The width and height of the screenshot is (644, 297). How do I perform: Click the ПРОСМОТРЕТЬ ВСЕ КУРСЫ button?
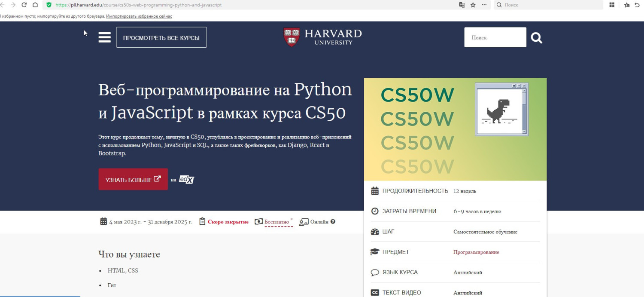pos(161,37)
